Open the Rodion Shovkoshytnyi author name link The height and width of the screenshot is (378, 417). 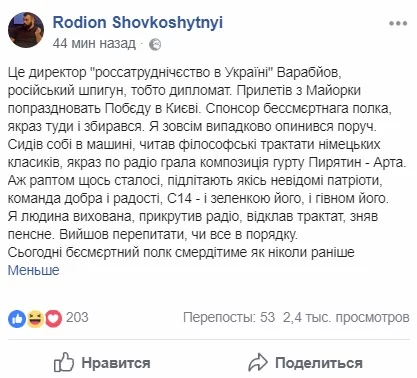click(x=138, y=22)
